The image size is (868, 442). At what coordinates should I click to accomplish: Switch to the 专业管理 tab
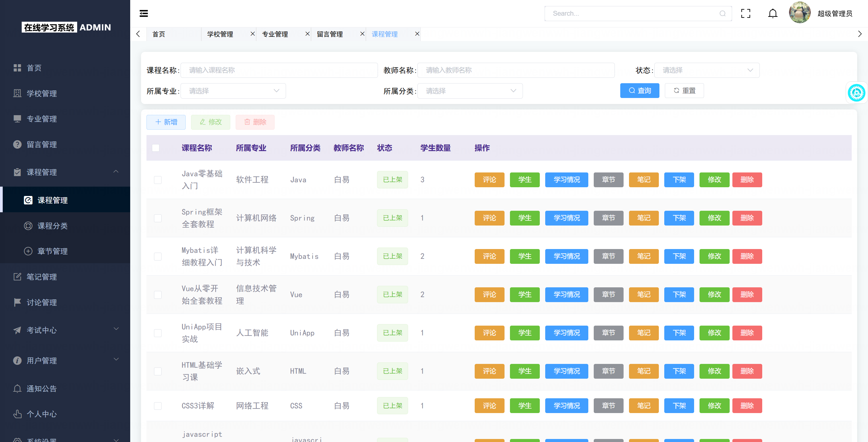pos(275,34)
